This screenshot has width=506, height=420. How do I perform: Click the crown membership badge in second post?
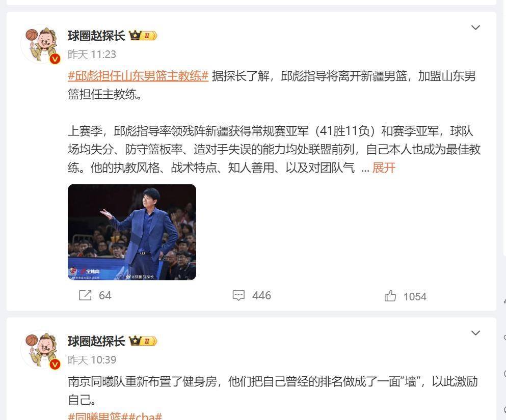tap(143, 341)
